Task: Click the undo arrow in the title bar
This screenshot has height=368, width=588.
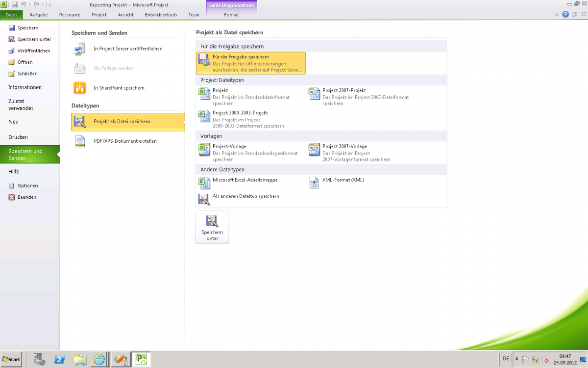Action: pyautogui.click(x=24, y=4)
